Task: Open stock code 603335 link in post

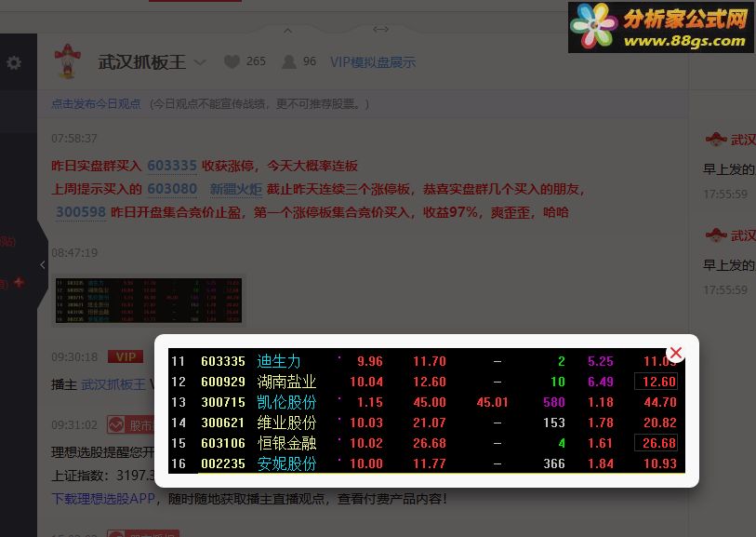Action: 172,166
